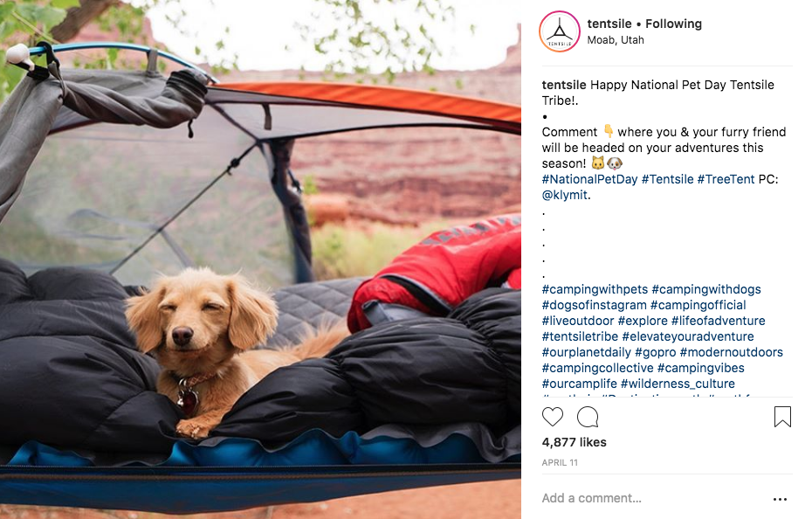Open the #wilderness_culture hashtag
812x519 pixels.
[678, 384]
